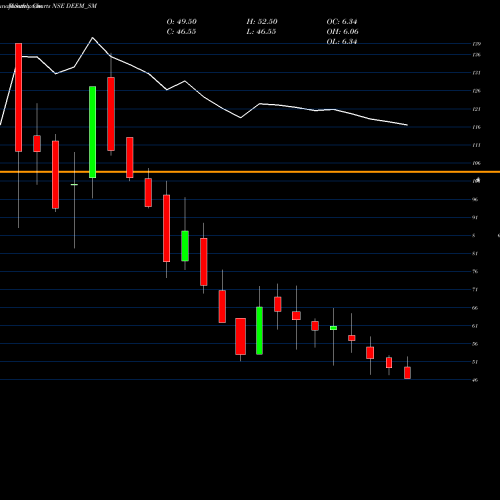Viewport: 500px width, 500px height.
Task: Click the 81 price axis label
Action: pyautogui.click(x=475, y=253)
